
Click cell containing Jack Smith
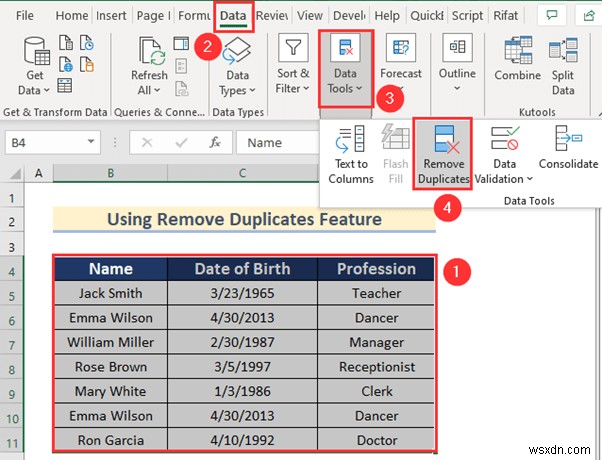111,293
